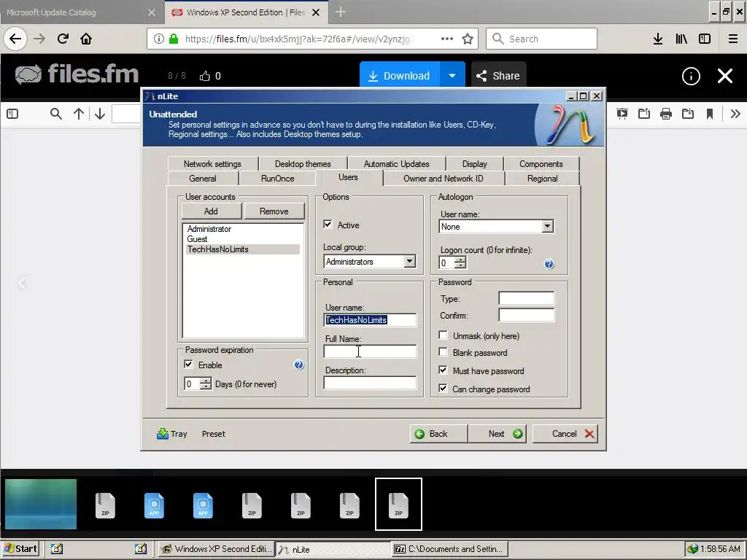Viewport: 747px width, 560px height.
Task: Click the nLite Next button
Action: 497,434
